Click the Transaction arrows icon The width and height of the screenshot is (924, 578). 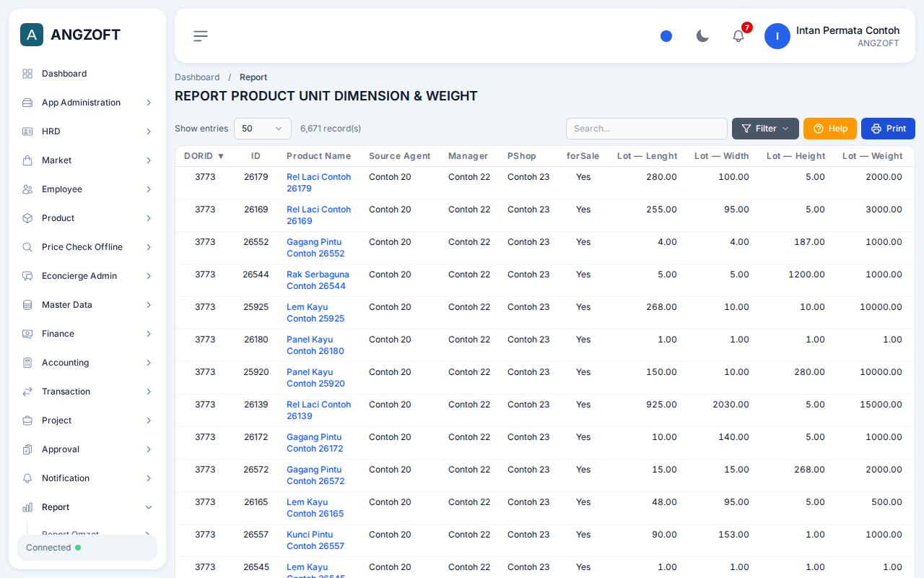click(27, 392)
